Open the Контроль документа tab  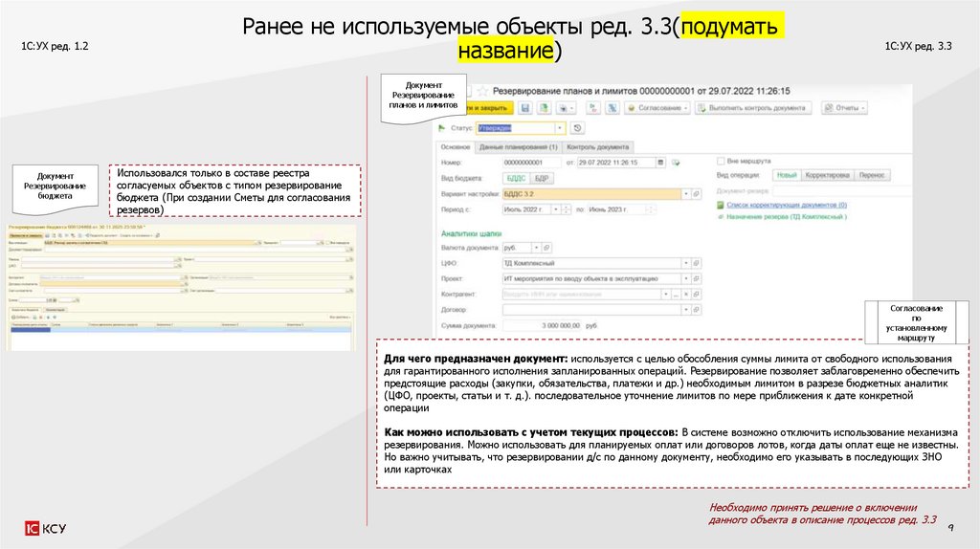click(597, 147)
